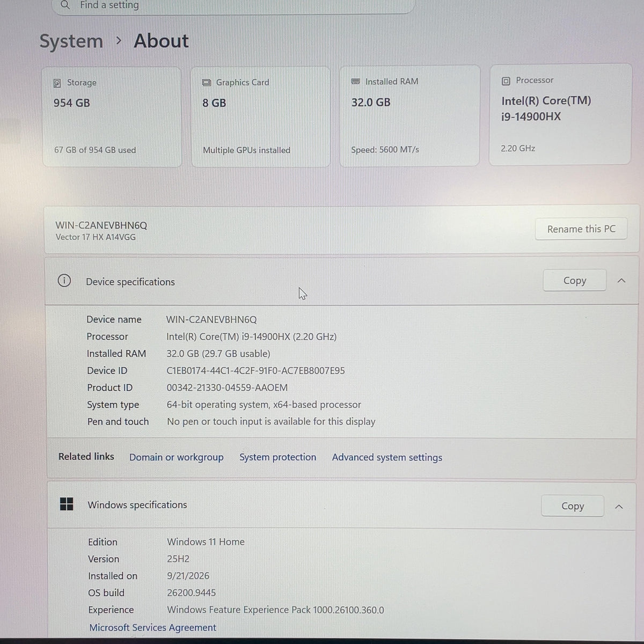Click the About page title
This screenshot has width=644, height=644.
click(161, 41)
